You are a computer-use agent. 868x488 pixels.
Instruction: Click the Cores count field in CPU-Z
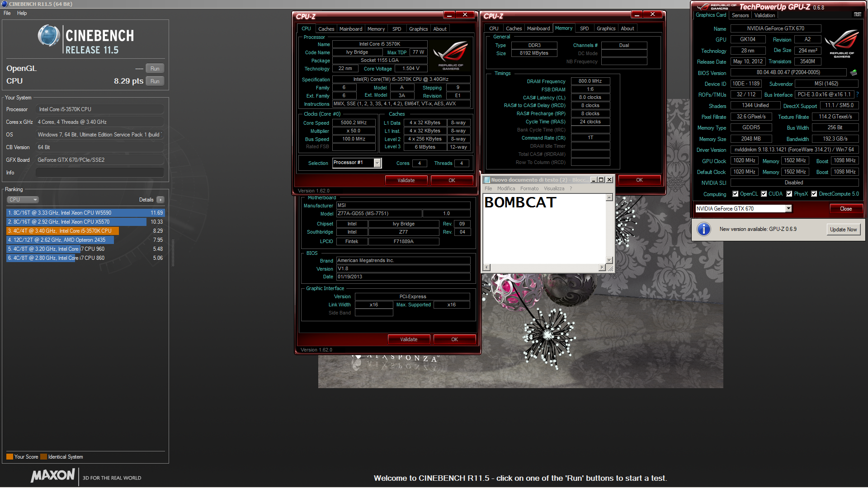pos(420,164)
